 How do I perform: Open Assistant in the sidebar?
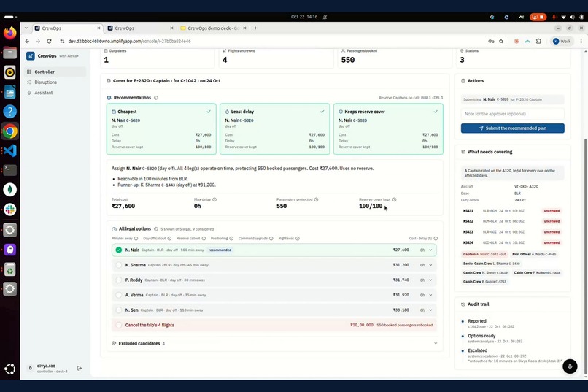click(x=55, y=93)
